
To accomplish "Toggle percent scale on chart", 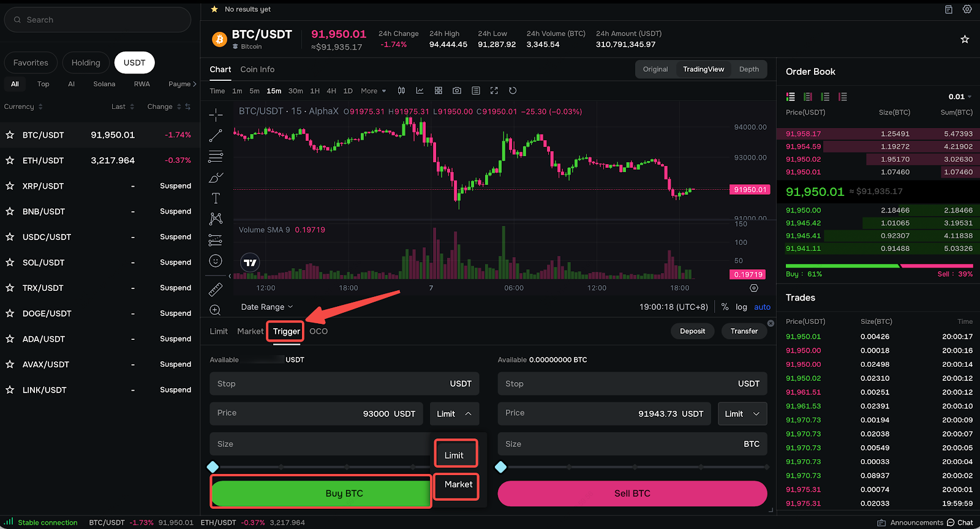I will pos(725,307).
